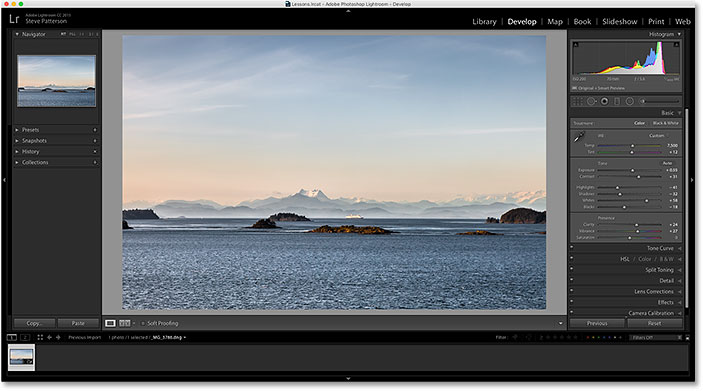Pick the White Balance eyedropper tool
Screen dimensions: 703x391
pos(579,137)
